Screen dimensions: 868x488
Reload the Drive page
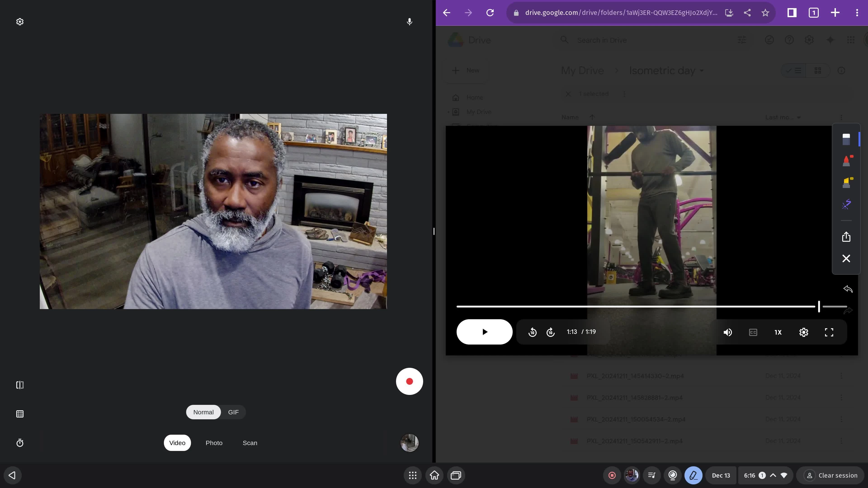pyautogui.click(x=490, y=13)
